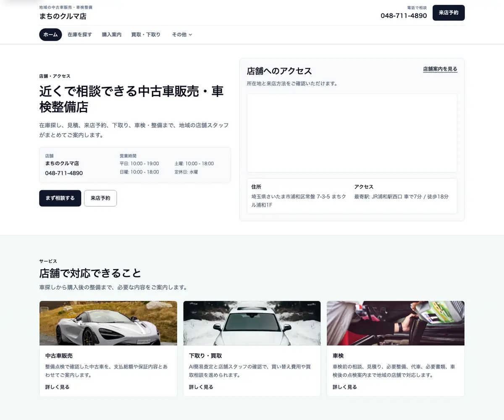This screenshot has height=420, width=504.
Task: Click the 店舗で対応できること heading
Action: coord(90,273)
